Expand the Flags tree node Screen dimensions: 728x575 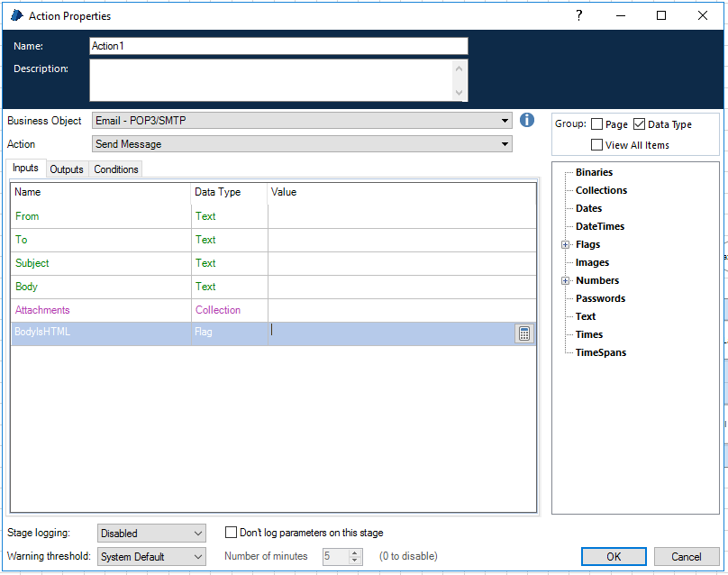pos(565,245)
